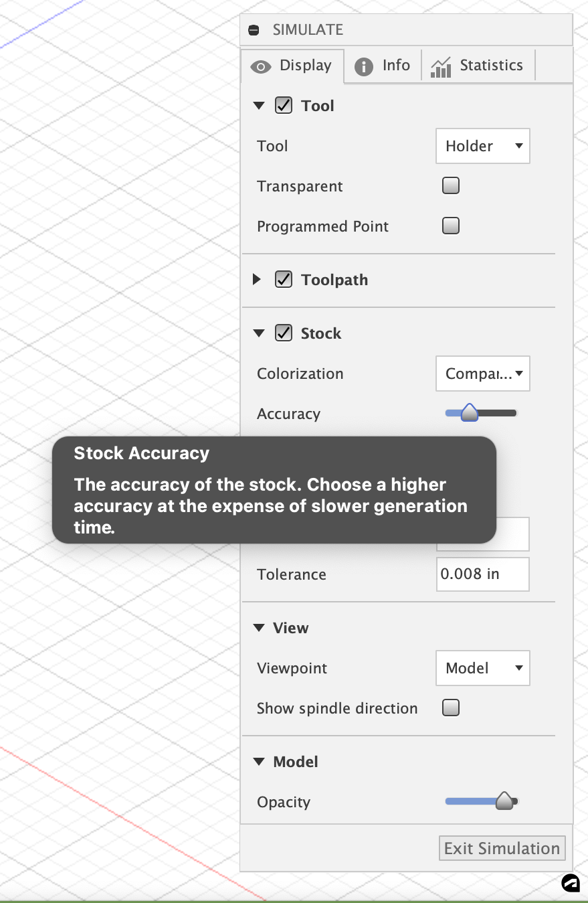Click the Exit Simulation button
The image size is (588, 903).
click(502, 848)
